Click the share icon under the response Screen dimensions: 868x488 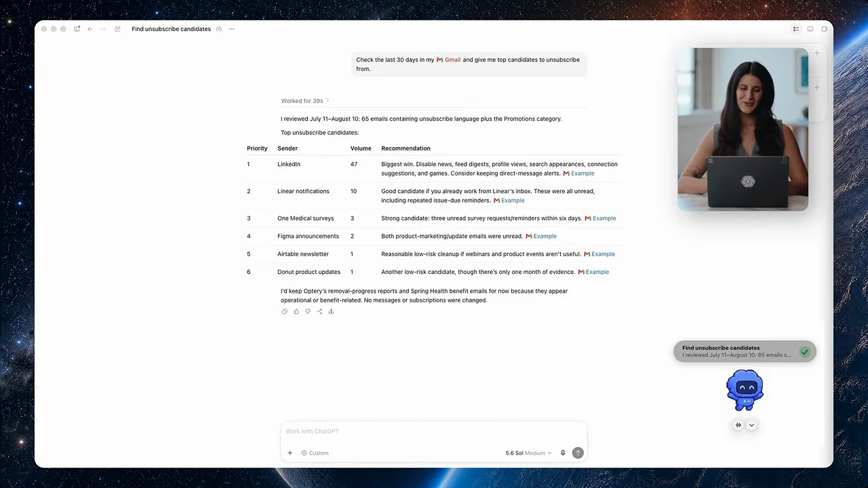(x=319, y=312)
